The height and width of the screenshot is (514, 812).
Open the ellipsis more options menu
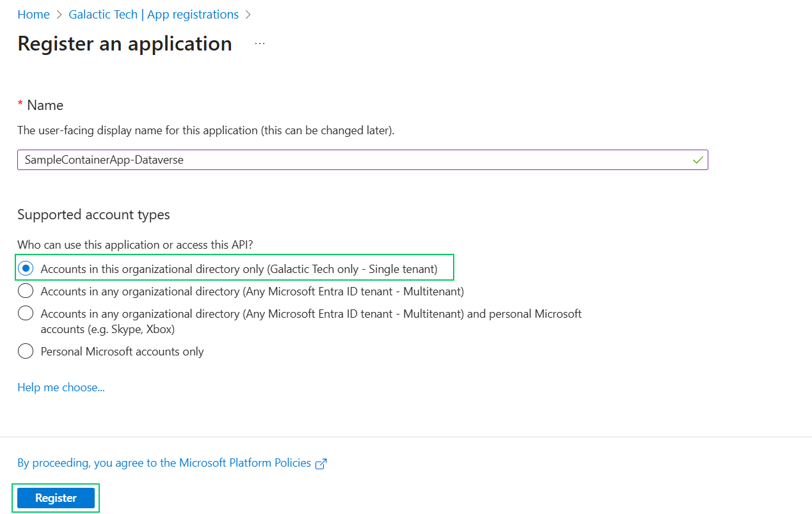[259, 43]
